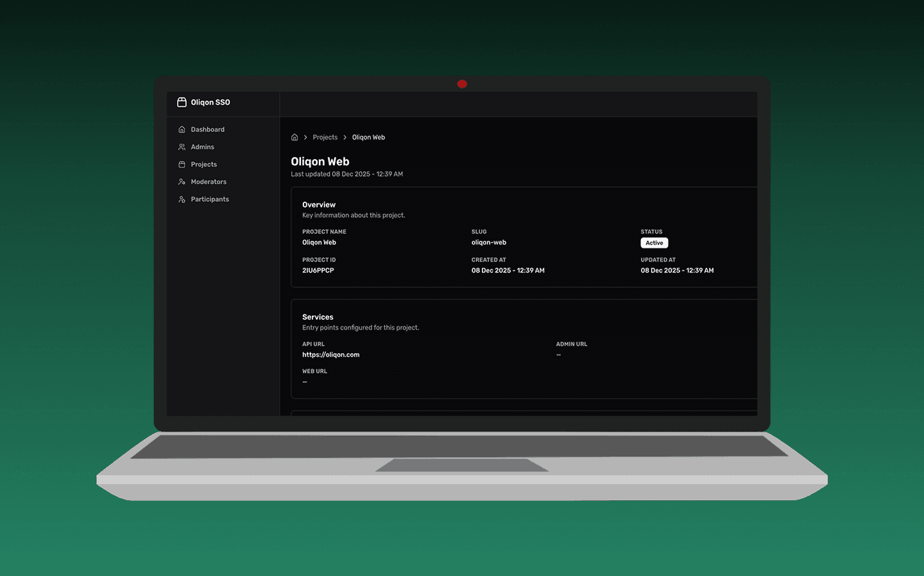The image size is (924, 576).
Task: Click the STATUS label
Action: point(651,232)
